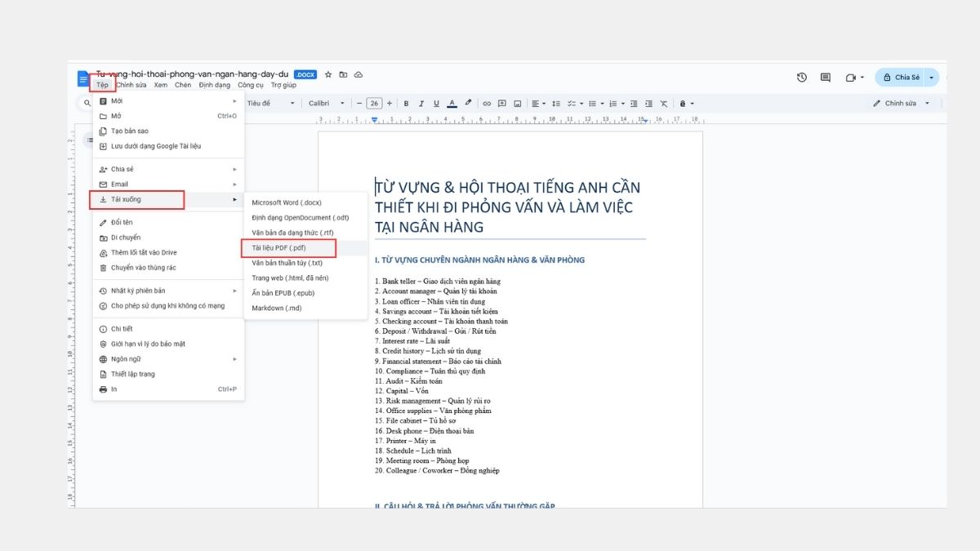Image resolution: width=980 pixels, height=551 pixels.
Task: Open the Trợ giúp menu
Action: coord(283,85)
